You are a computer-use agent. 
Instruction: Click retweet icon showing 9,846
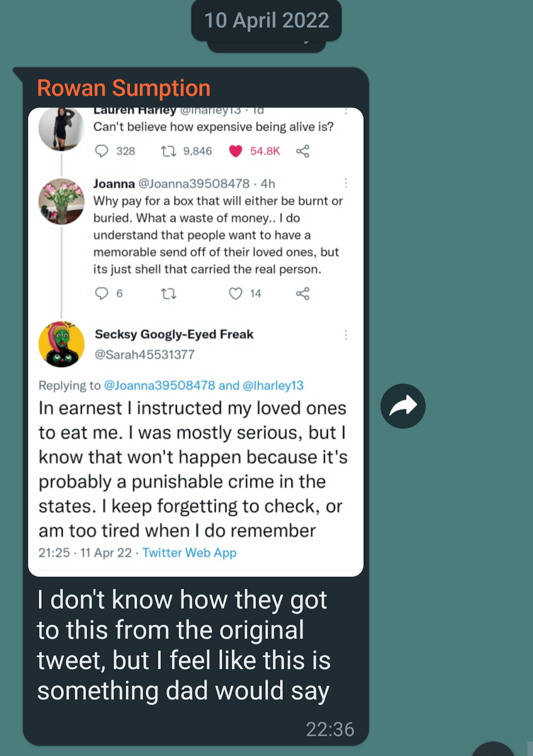[168, 151]
